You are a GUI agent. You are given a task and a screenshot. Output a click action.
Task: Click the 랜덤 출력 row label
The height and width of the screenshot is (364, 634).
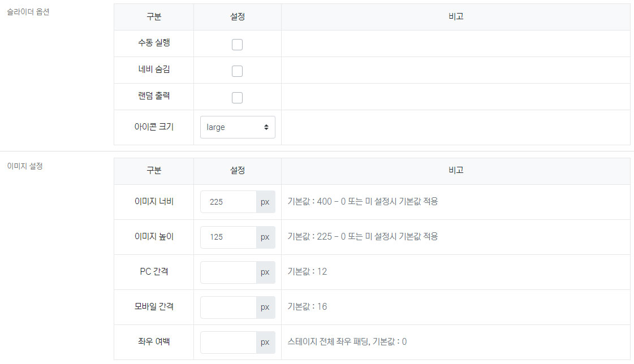[154, 96]
